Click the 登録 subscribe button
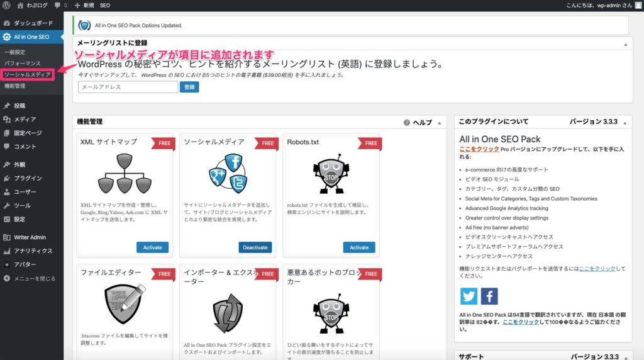644x360 pixels. point(189,87)
